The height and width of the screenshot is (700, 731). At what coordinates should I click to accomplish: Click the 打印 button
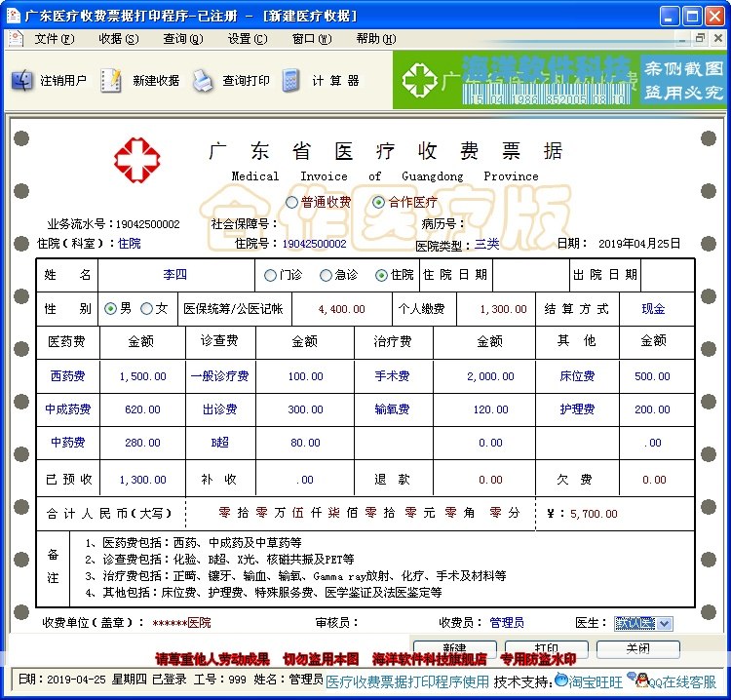pyautogui.click(x=547, y=648)
